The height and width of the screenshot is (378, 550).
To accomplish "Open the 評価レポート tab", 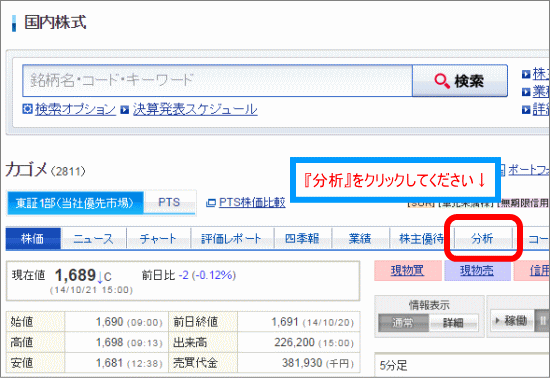I will (x=232, y=238).
